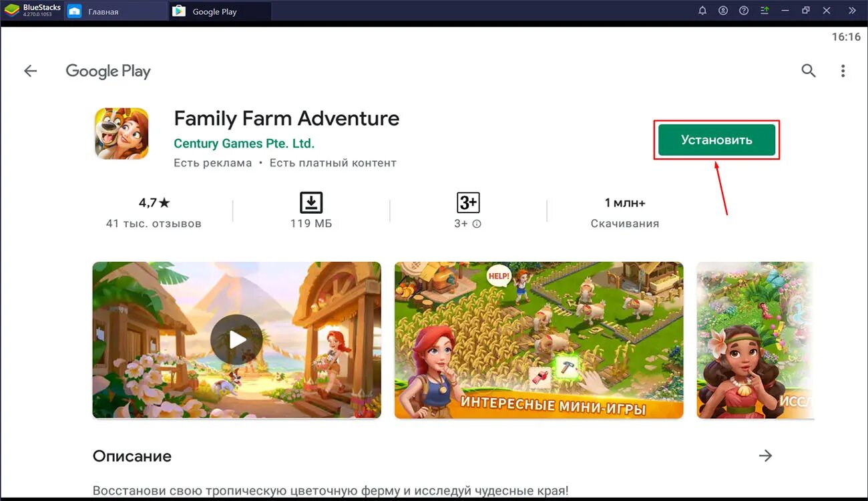Screen dimensions: 868x501
Task: Open Century Games Pte. Ltd. developer page
Action: (x=244, y=144)
